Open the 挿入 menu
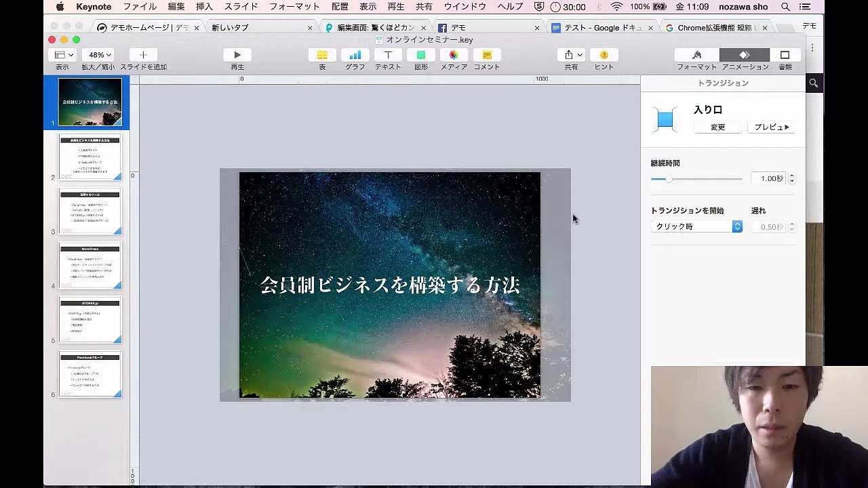The image size is (868, 488). click(x=204, y=7)
